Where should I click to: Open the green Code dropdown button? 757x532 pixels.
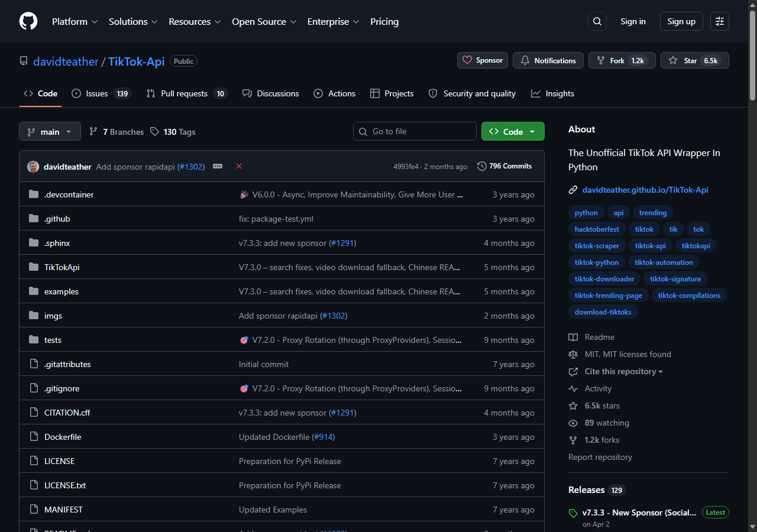click(513, 131)
